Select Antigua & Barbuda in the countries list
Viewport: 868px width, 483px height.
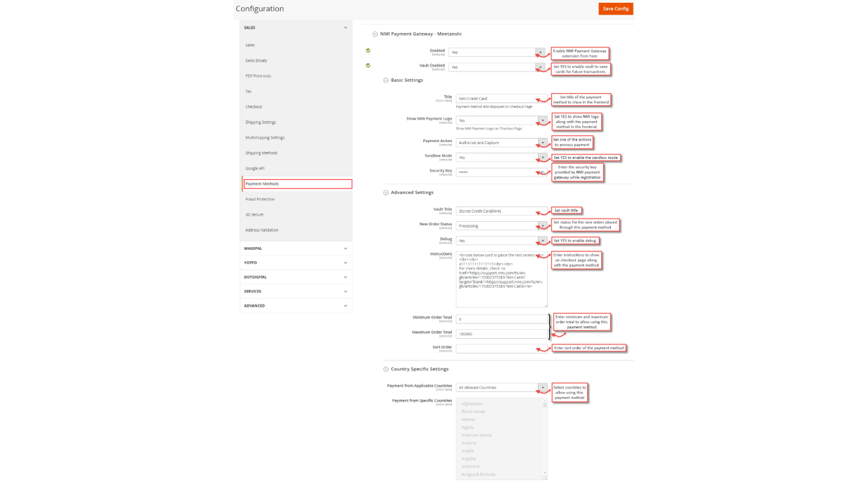[478, 475]
